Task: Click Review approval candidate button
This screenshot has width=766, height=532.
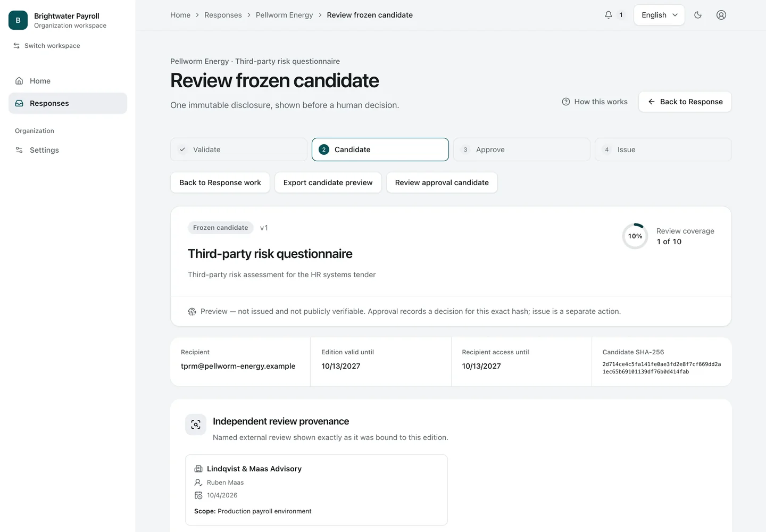Action: point(442,182)
